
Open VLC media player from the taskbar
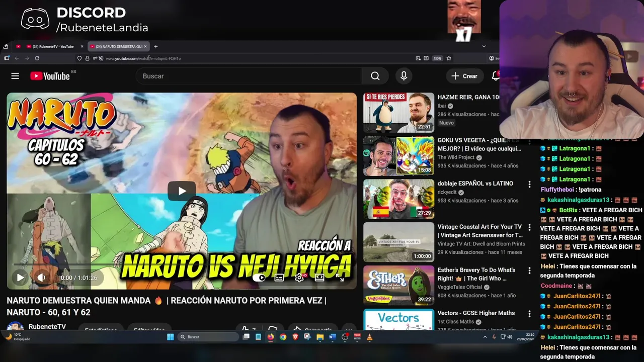[x=369, y=337]
